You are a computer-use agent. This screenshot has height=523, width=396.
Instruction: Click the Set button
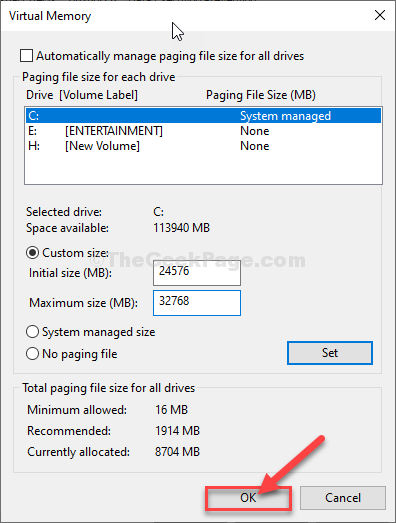[x=330, y=353]
